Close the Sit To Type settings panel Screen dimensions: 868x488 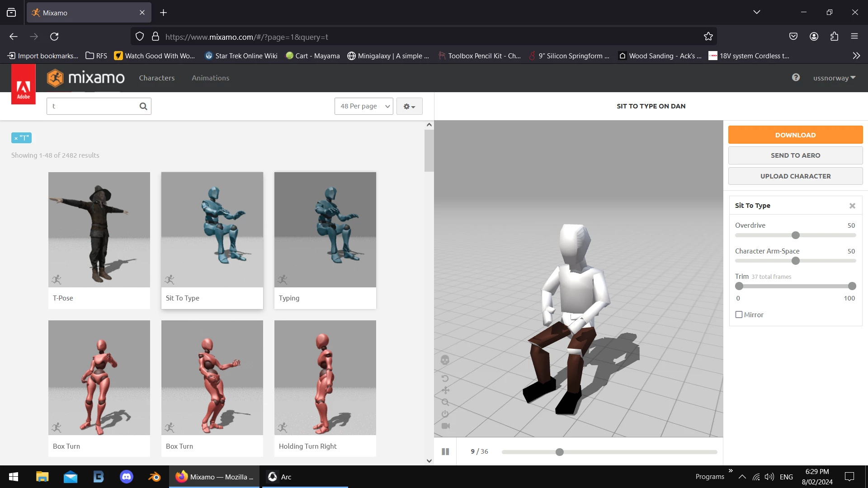pyautogui.click(x=852, y=206)
